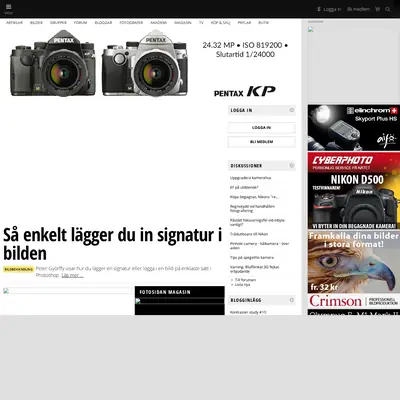Click the Bildbehandling yellow tag
The height and width of the screenshot is (400, 400).
[x=19, y=269]
